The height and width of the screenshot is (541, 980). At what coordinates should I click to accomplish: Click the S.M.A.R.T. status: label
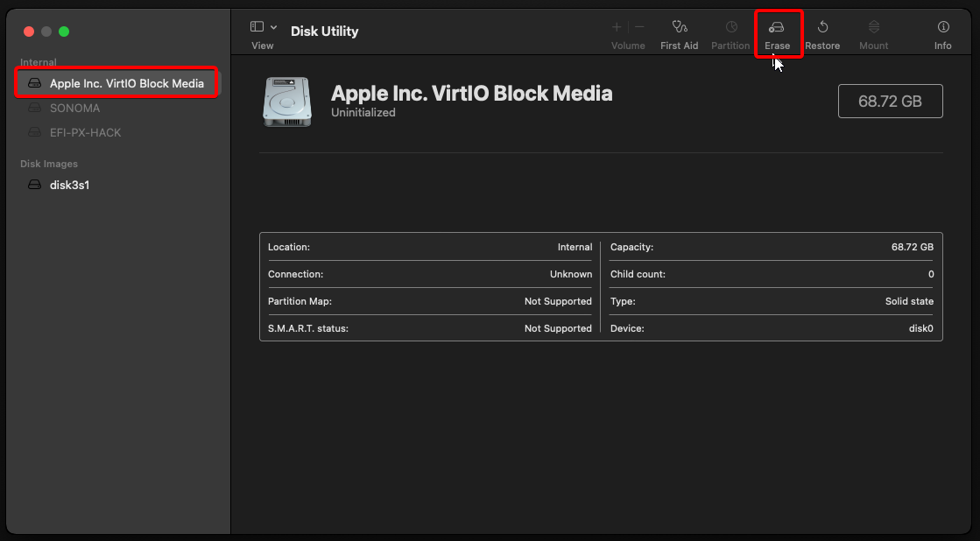pos(308,328)
